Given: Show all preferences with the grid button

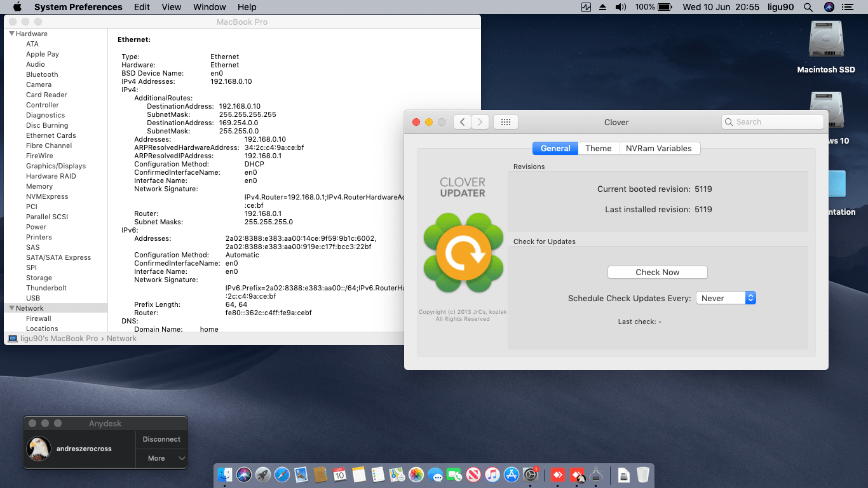Looking at the screenshot, I should (506, 122).
